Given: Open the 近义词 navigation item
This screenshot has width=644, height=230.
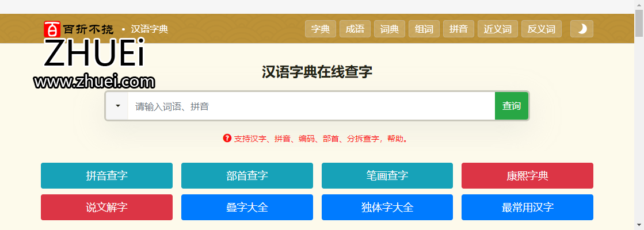Looking at the screenshot, I should pos(498,29).
